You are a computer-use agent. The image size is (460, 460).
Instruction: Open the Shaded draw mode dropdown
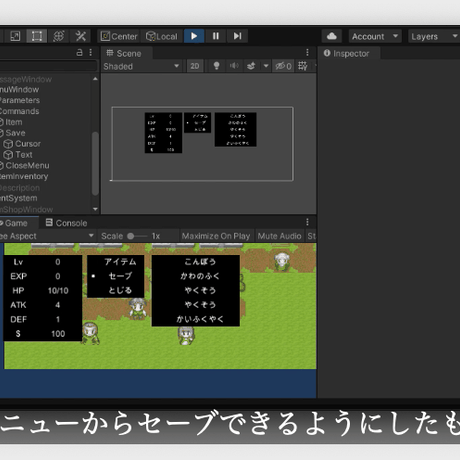click(x=141, y=66)
